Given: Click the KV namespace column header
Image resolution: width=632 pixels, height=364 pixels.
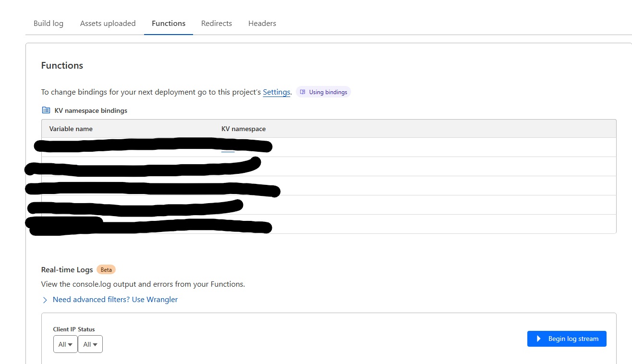Looking at the screenshot, I should point(243,129).
